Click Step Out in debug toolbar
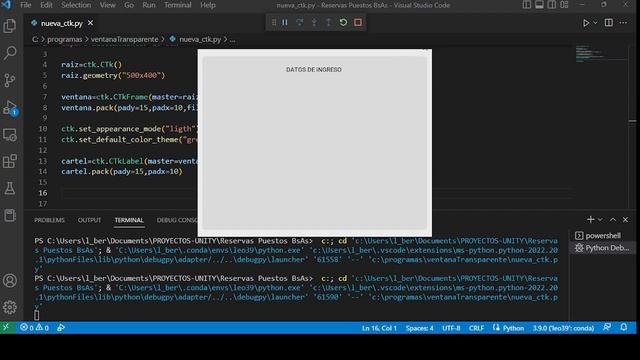The width and height of the screenshot is (640, 360). [329, 22]
